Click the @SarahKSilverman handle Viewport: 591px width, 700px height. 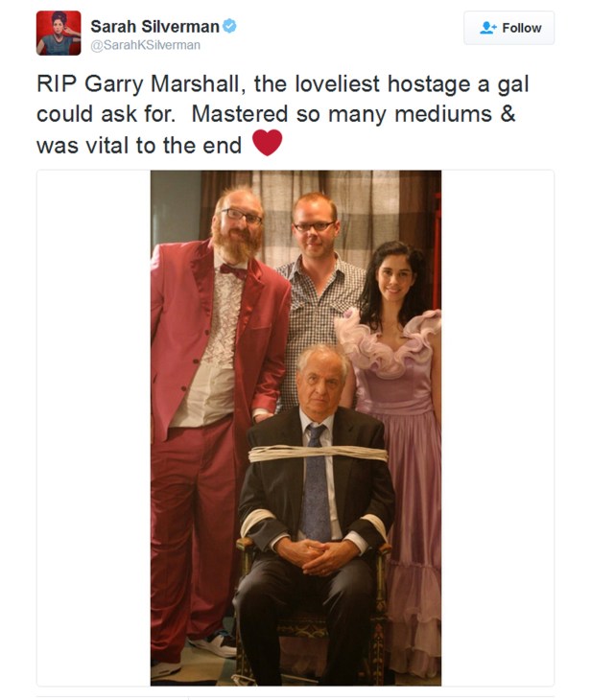pos(146,45)
